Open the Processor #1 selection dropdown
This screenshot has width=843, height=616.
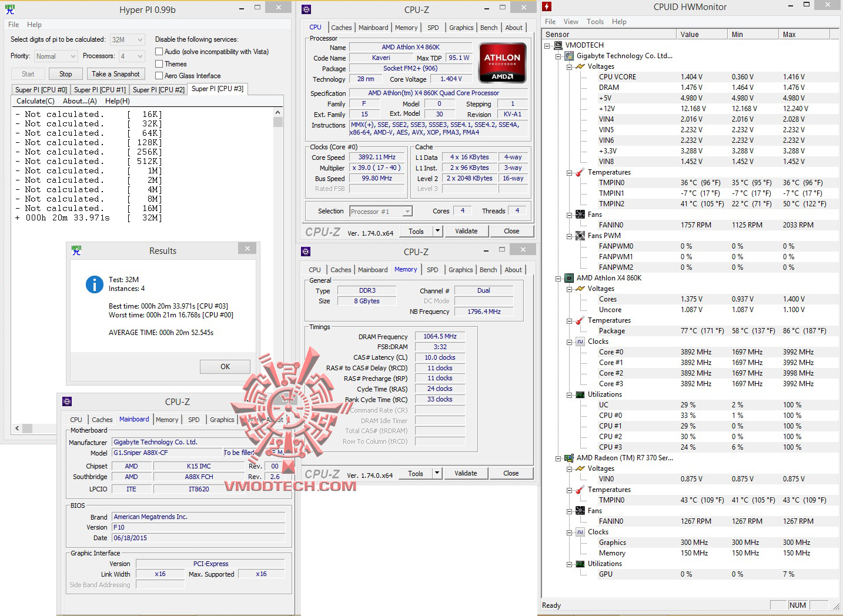[381, 211]
